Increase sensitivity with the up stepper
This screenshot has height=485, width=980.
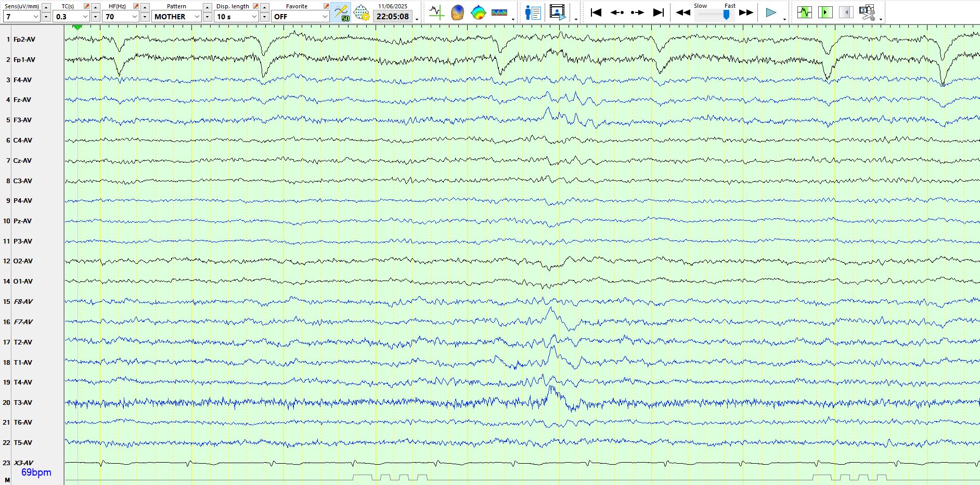(x=46, y=7)
